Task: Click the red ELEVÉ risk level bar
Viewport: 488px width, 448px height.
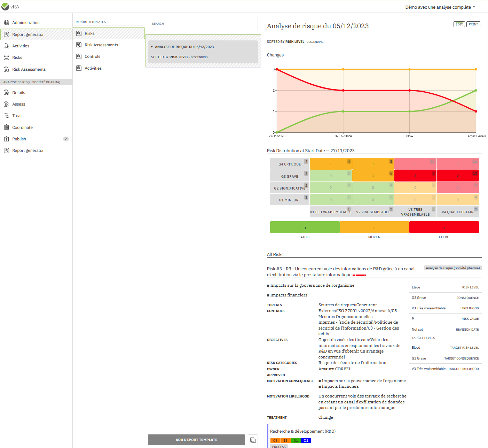Action: (x=444, y=227)
